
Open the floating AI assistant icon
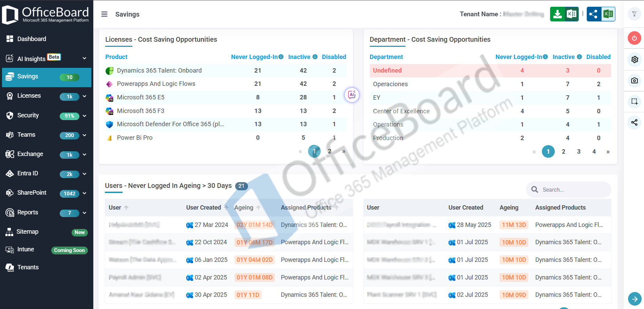(x=352, y=95)
